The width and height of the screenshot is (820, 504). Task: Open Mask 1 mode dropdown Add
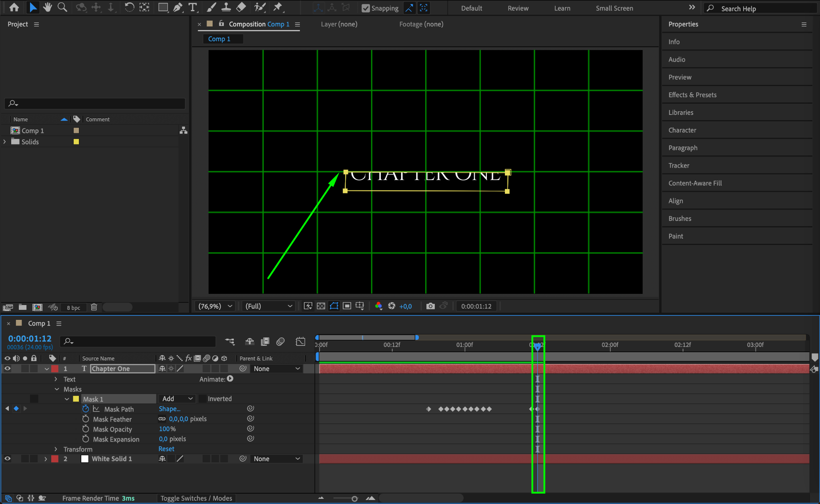click(177, 399)
